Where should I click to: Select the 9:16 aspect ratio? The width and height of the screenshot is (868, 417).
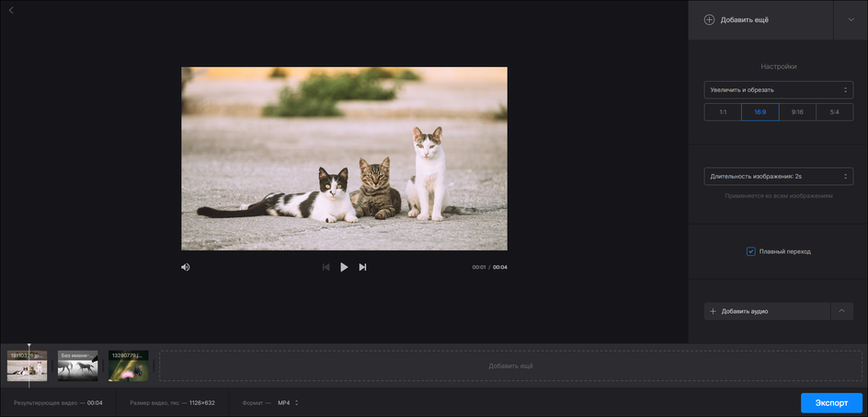(x=797, y=112)
